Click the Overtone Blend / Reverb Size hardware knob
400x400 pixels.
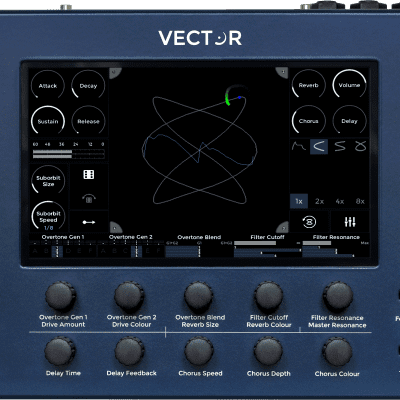(x=198, y=296)
